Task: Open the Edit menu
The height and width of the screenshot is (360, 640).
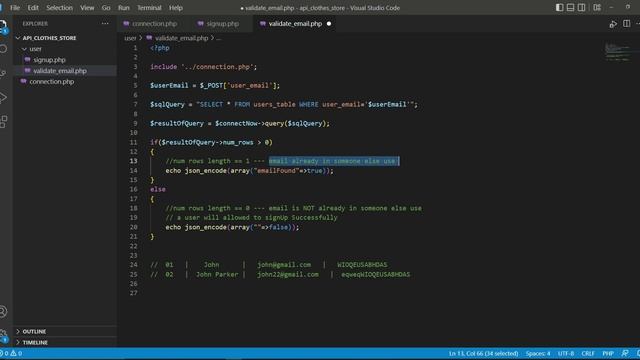Action: [33, 8]
